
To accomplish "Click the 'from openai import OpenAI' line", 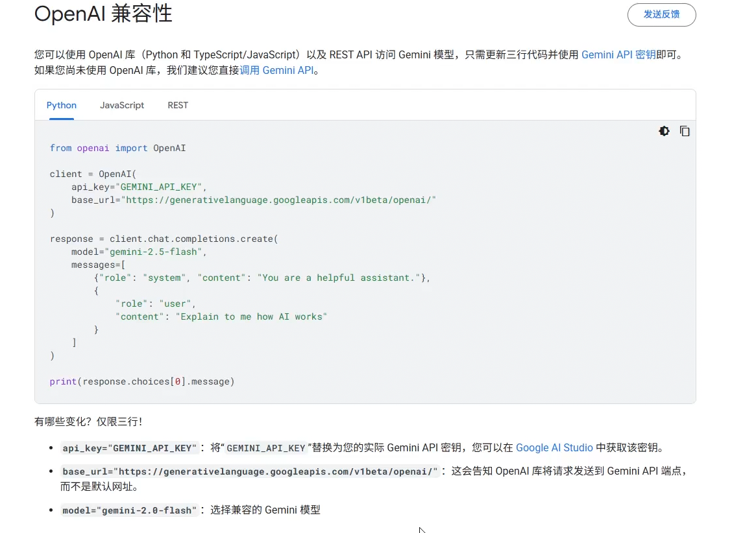I will (x=117, y=148).
